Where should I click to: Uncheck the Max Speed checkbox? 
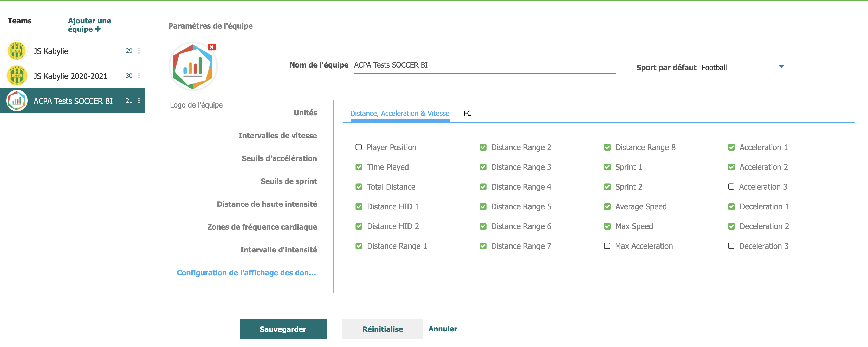(607, 226)
